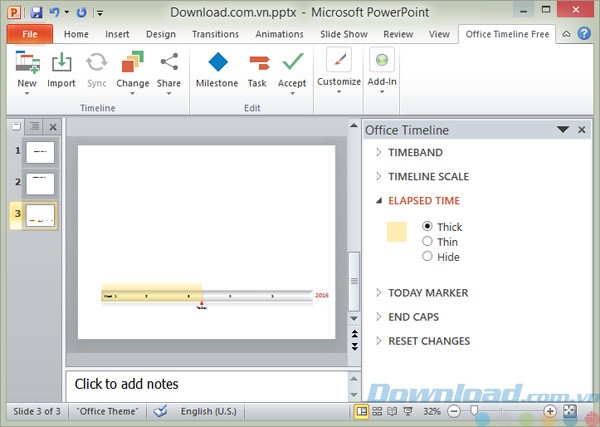Click the Import icon
This screenshot has height=427, width=600.
click(x=61, y=62)
